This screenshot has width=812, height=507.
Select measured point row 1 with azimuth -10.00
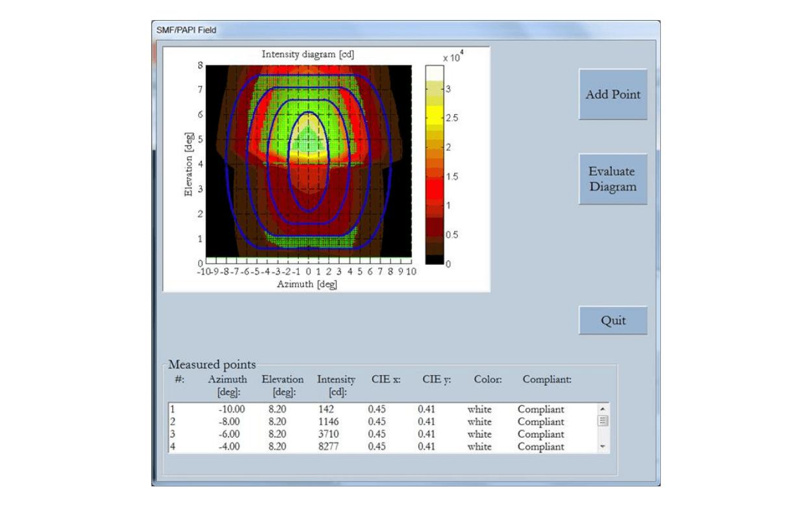tap(383, 410)
